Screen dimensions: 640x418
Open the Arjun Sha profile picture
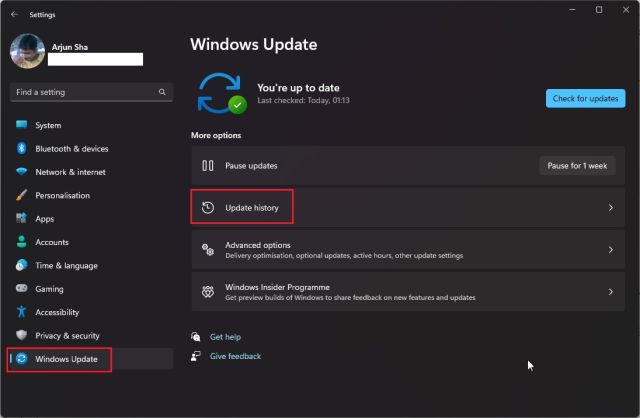27,51
